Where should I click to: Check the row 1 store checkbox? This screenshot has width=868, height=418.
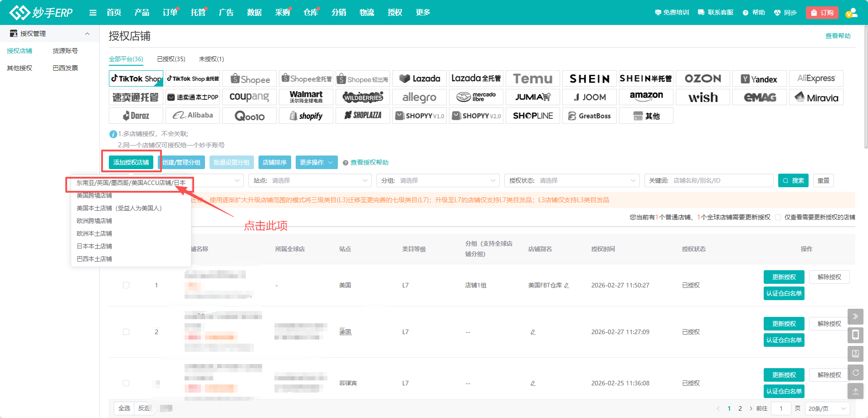pyautogui.click(x=126, y=285)
